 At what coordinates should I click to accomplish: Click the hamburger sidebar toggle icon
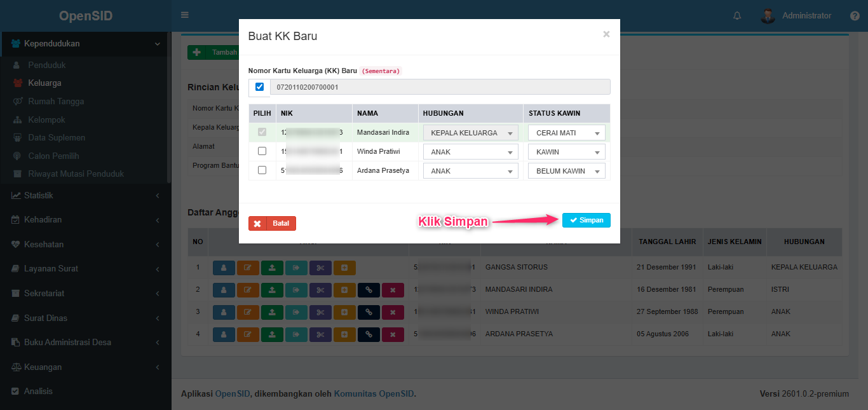[x=185, y=15]
